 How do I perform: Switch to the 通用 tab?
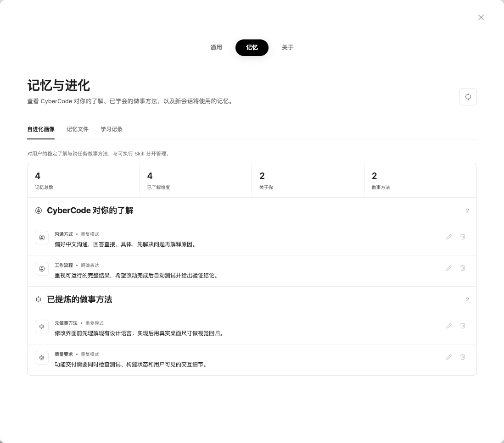216,48
